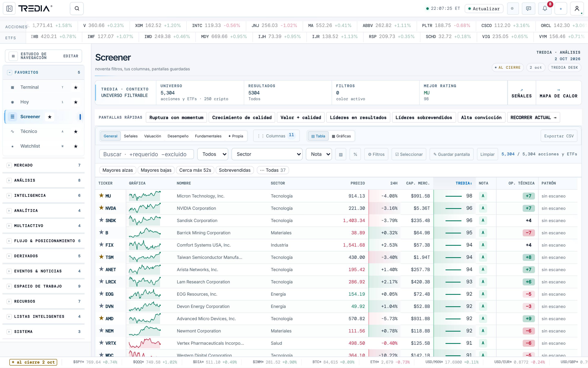588x368 pixels.
Task: Open the Nota dropdown
Action: 319,154
